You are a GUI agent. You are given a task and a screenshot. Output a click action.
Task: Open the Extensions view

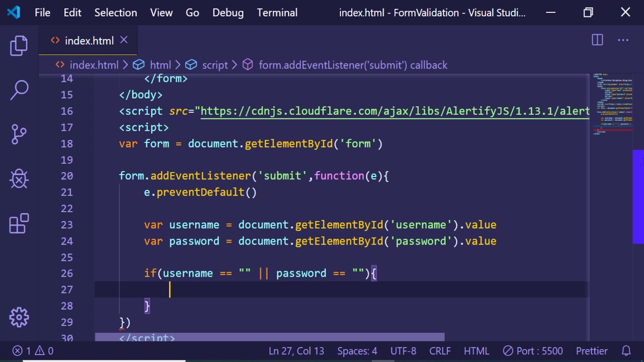click(x=19, y=223)
